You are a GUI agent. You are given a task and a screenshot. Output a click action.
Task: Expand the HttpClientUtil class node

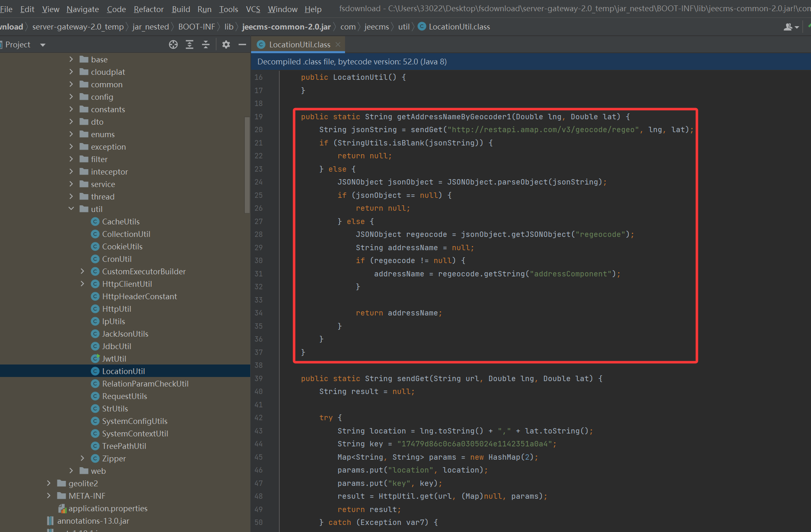(x=82, y=283)
